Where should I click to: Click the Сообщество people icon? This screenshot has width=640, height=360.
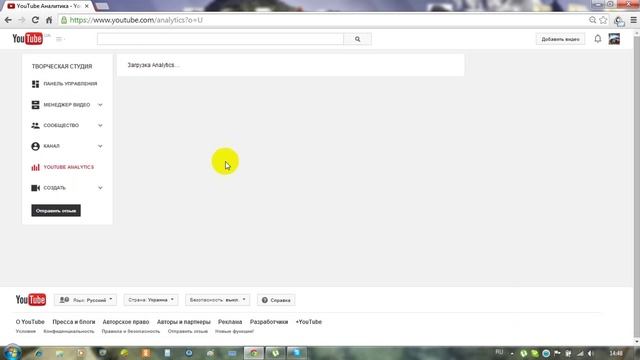(36, 125)
